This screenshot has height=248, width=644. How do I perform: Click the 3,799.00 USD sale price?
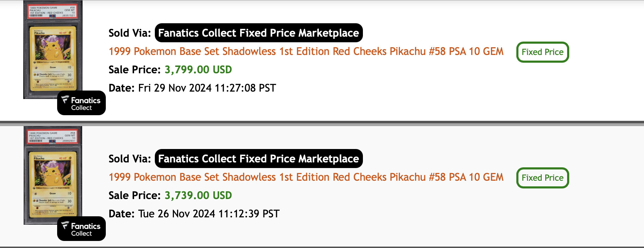point(198,70)
